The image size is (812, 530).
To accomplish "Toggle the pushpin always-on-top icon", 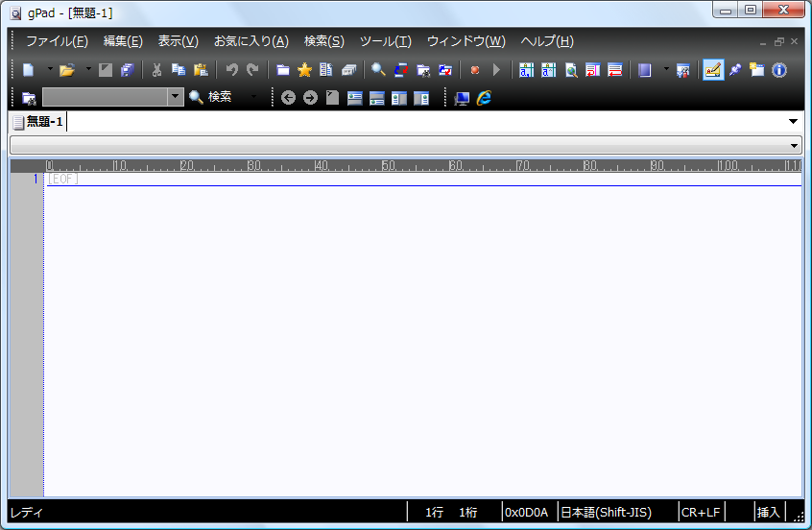I will 735,70.
